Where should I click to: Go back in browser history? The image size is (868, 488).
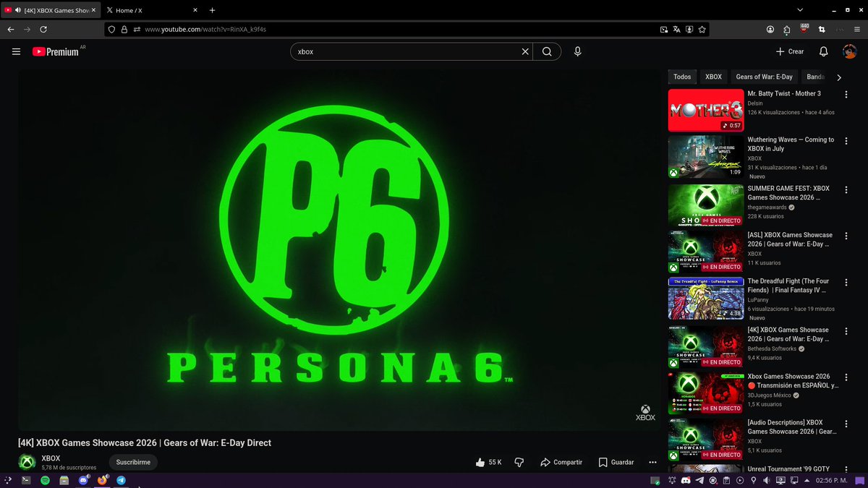[10, 29]
